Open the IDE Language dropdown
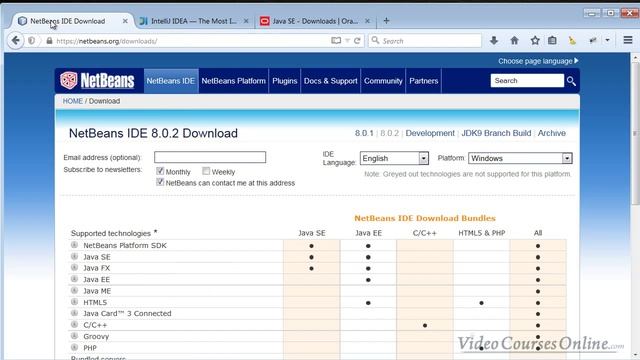640x360 pixels. 394,158
